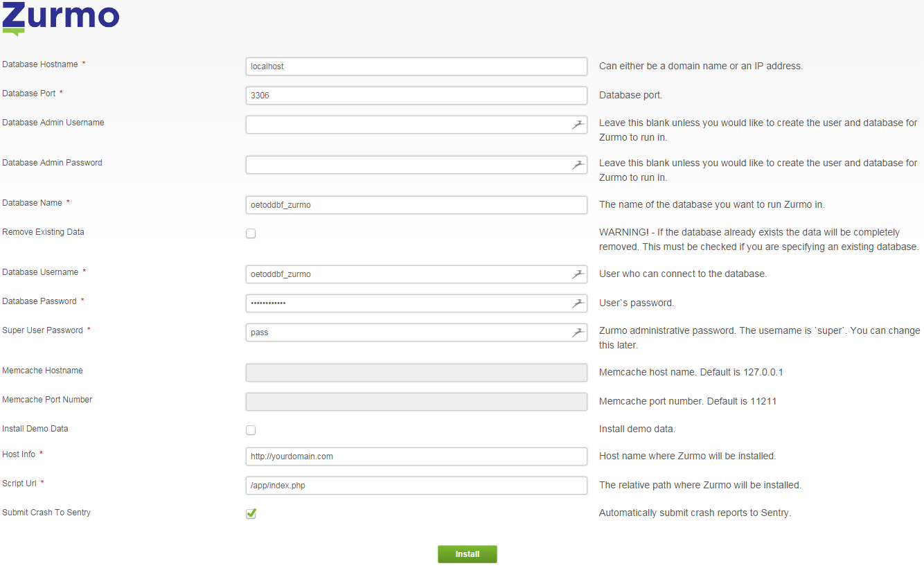Screen dimensions: 924x568
Task: Click the Database Name label
Action: pos(32,203)
